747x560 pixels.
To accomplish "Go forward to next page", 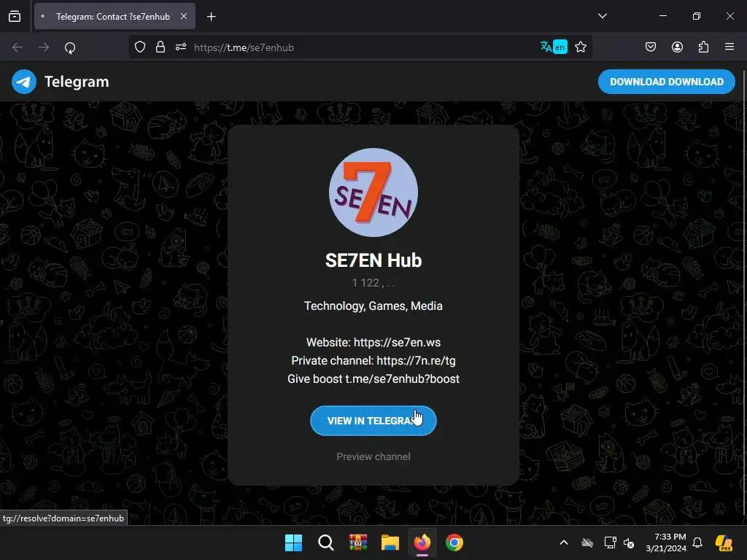I will coord(44,47).
